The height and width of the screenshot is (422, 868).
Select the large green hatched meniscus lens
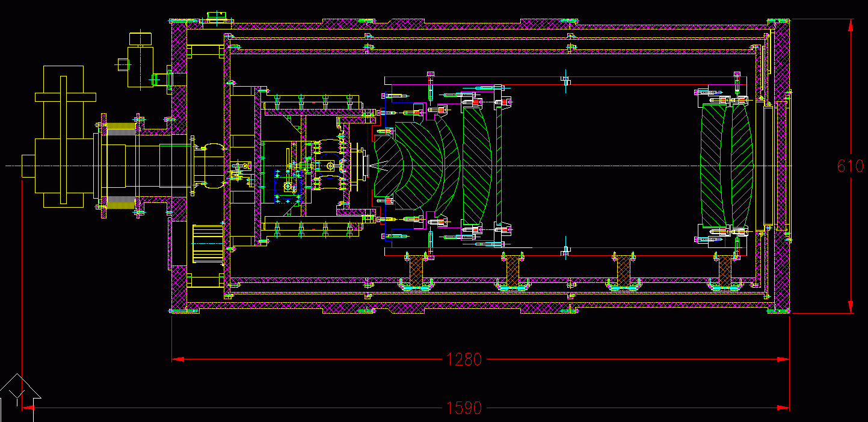click(x=415, y=166)
